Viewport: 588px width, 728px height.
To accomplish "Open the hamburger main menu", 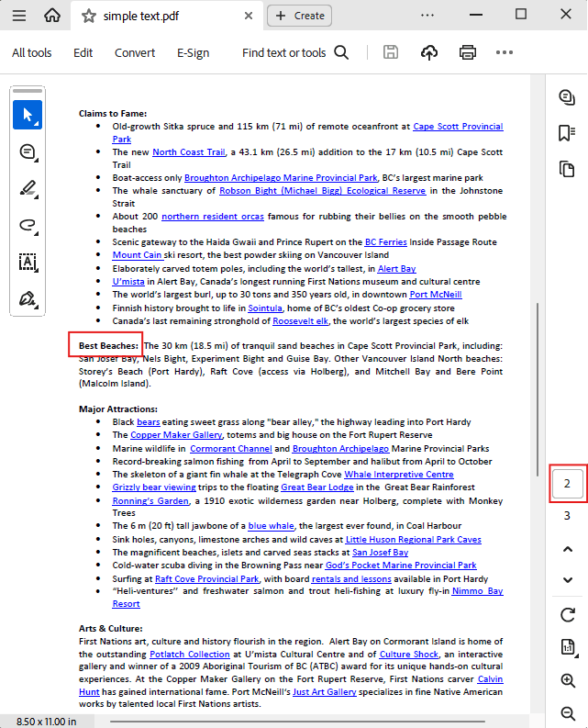I will pyautogui.click(x=19, y=16).
